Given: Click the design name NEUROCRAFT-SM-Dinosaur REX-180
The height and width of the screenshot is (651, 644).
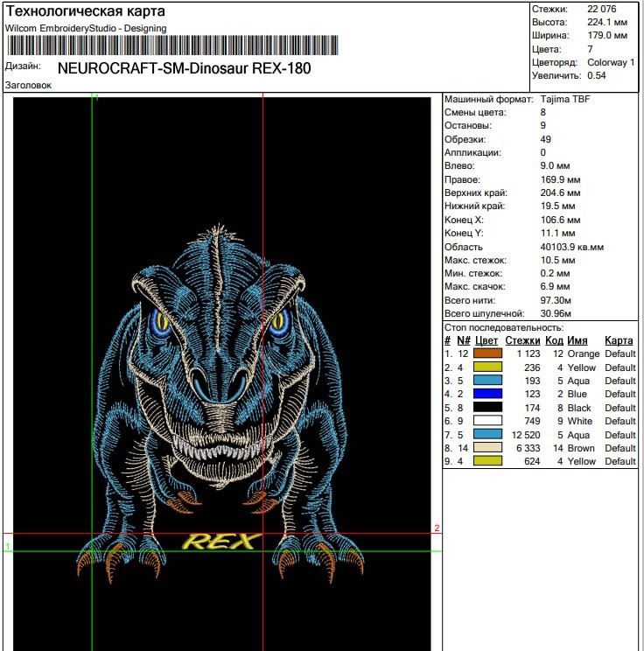Looking at the screenshot, I should (x=185, y=68).
